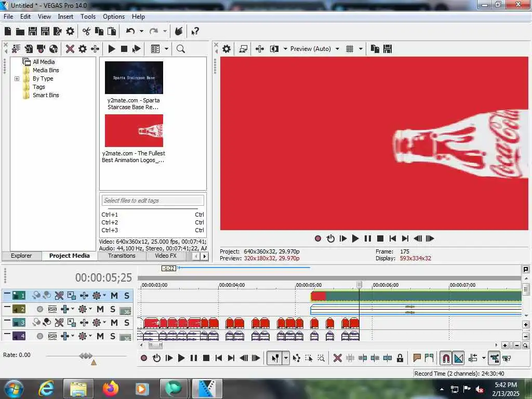Switch to the Explorer tab
This screenshot has width=532, height=399.
(x=21, y=256)
